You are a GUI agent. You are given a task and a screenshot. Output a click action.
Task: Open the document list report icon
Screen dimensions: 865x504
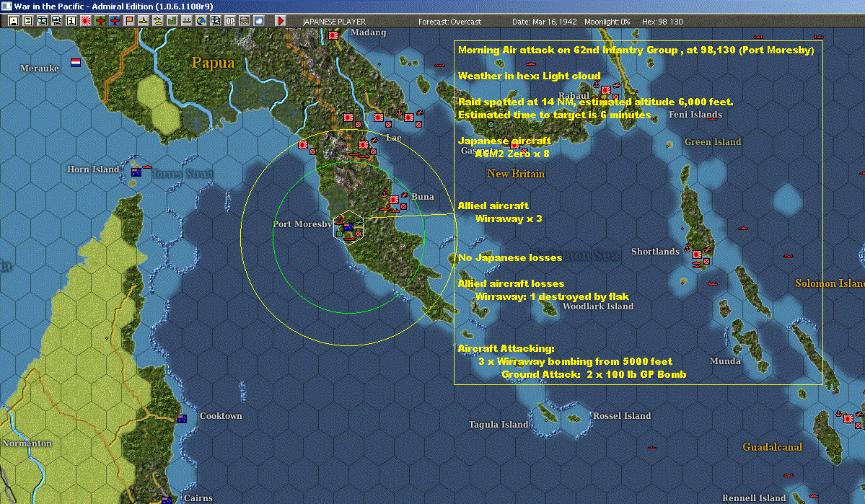[x=28, y=21]
